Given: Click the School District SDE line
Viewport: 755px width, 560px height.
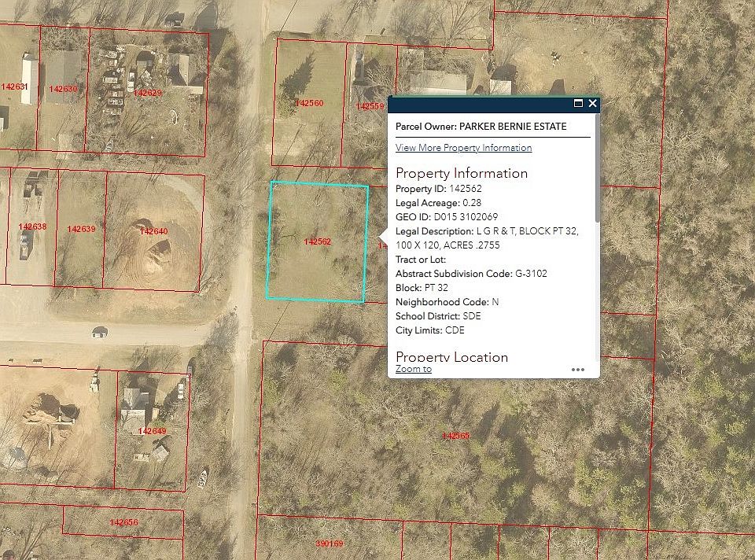Looking at the screenshot, I should point(438,316).
